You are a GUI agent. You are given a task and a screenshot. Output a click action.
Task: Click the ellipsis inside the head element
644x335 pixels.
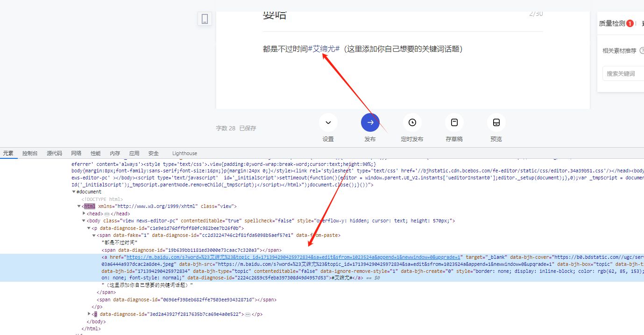107,214
